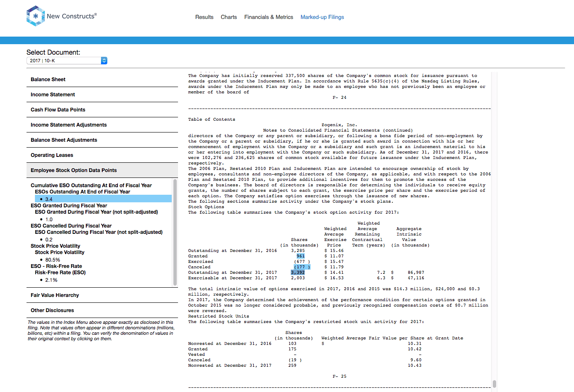Viewport: 574px width, 392px height.
Task: Open the Select Document dropdown showing 2017 | 10-K
Action: click(67, 61)
